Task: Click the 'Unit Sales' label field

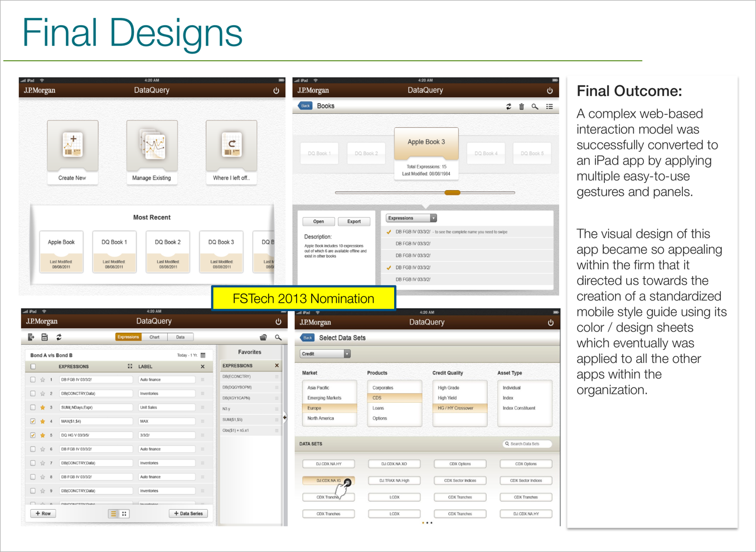Action: tap(167, 408)
